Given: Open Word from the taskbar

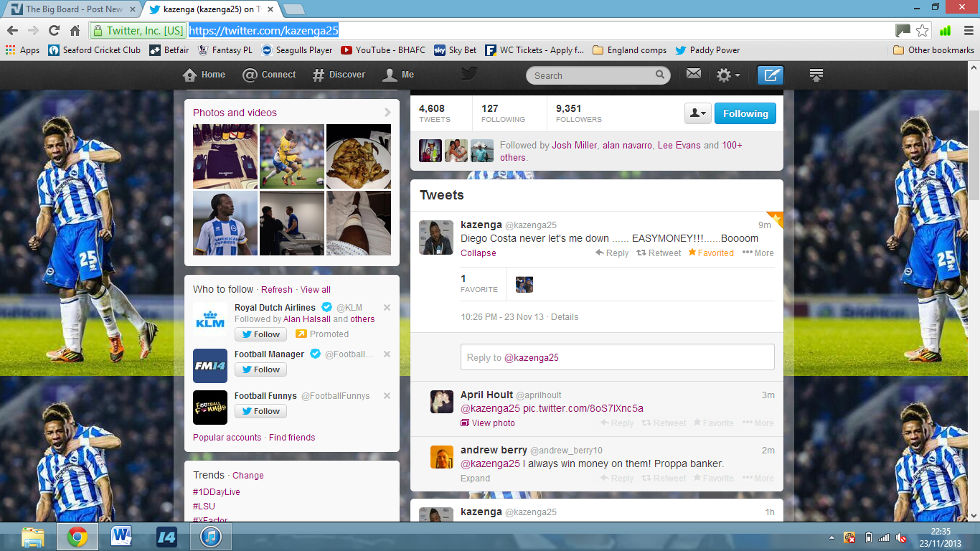Looking at the screenshot, I should [x=121, y=537].
